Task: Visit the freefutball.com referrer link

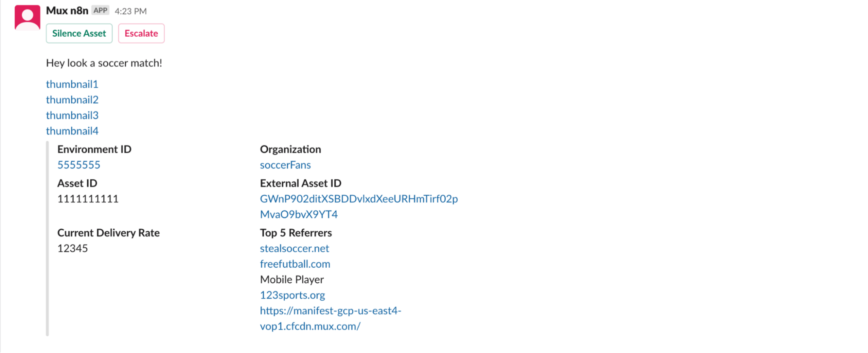Action: (x=295, y=264)
